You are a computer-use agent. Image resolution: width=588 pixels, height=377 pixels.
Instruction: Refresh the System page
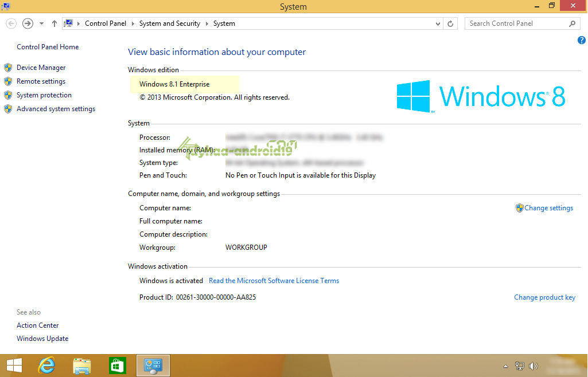click(x=450, y=23)
